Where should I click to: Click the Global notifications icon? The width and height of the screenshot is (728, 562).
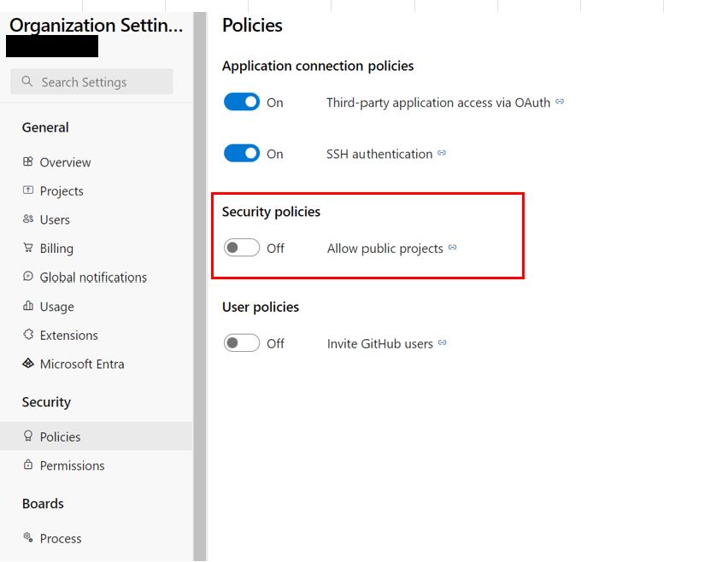28,277
